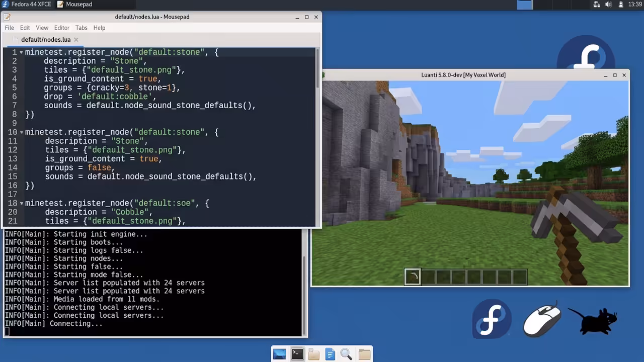The image size is (644, 362).
Task: Click the white computer mouse desktop icon
Action: click(542, 319)
